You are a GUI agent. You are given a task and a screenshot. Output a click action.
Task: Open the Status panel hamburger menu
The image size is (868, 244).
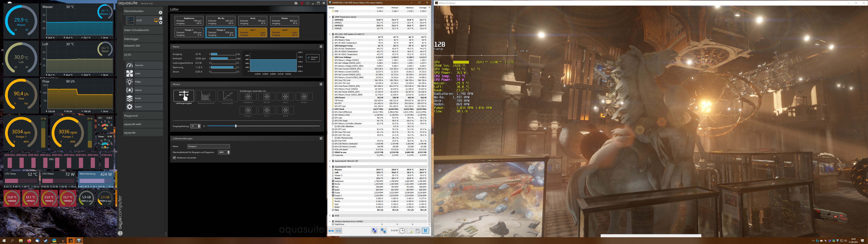click(321, 46)
